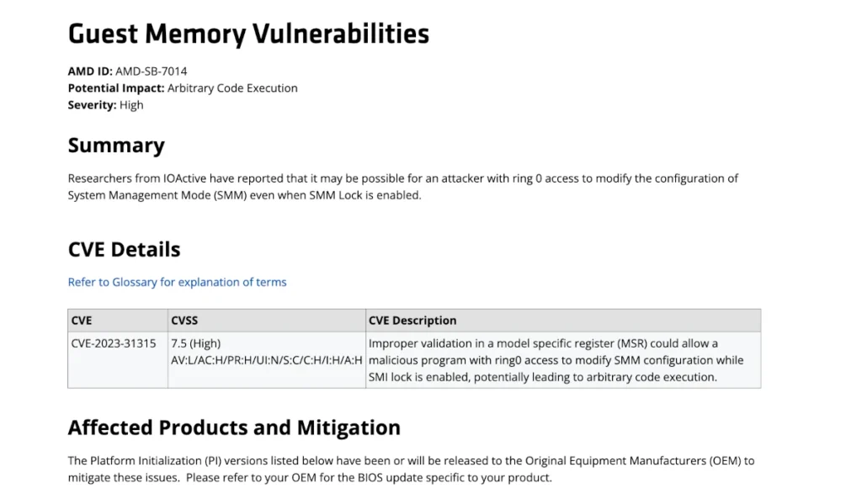The width and height of the screenshot is (862, 504).
Task: Click the Affected Products and Mitigation heading
Action: pos(234,427)
